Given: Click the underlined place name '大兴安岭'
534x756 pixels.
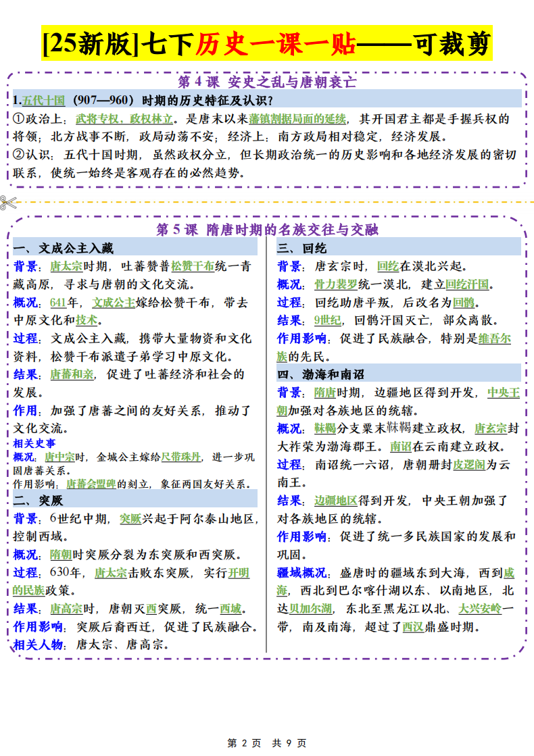Looking at the screenshot, I should 480,609.
